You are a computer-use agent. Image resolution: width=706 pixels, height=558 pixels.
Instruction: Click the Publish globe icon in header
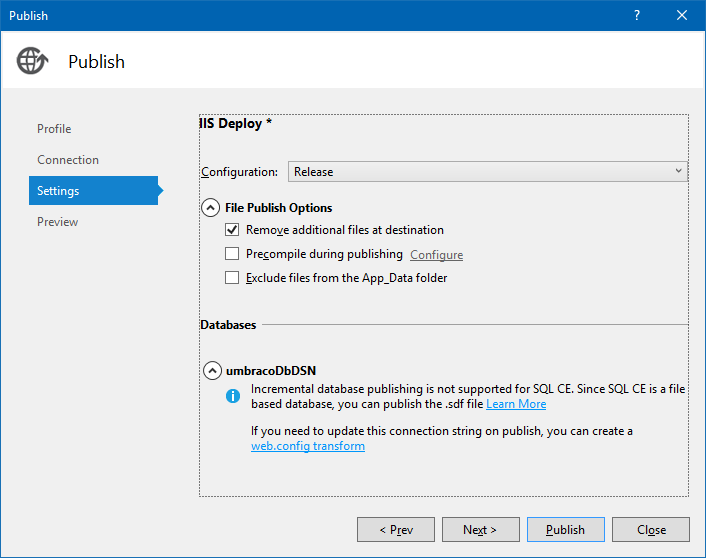pos(32,61)
